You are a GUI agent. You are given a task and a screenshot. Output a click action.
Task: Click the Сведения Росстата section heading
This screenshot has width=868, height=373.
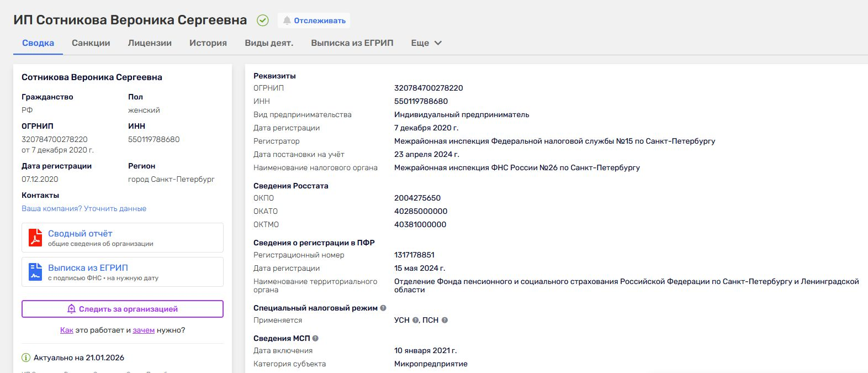pos(291,186)
